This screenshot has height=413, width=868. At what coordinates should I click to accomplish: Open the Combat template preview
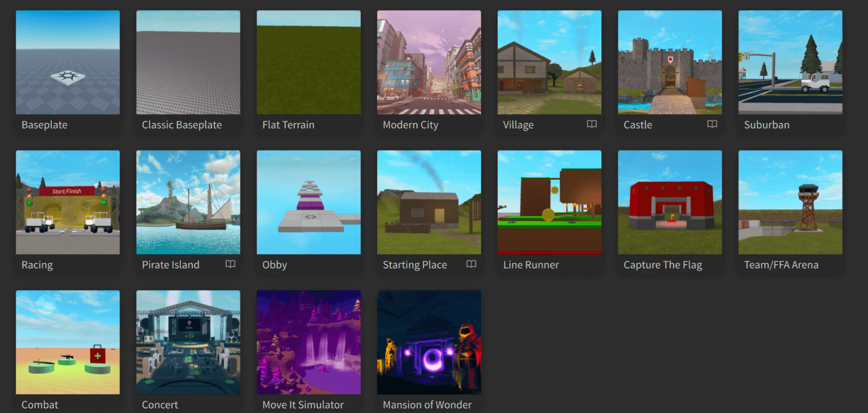click(x=67, y=342)
